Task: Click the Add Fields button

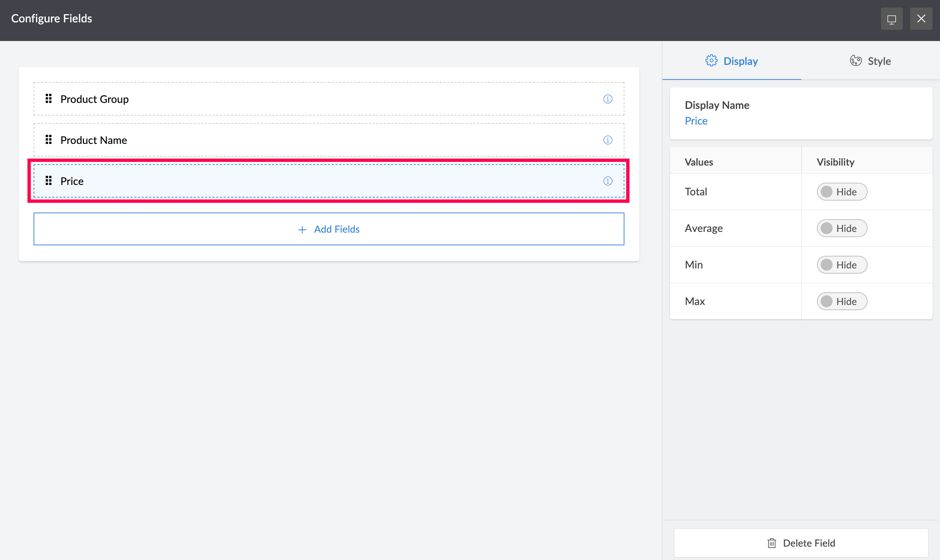Action: tap(328, 229)
